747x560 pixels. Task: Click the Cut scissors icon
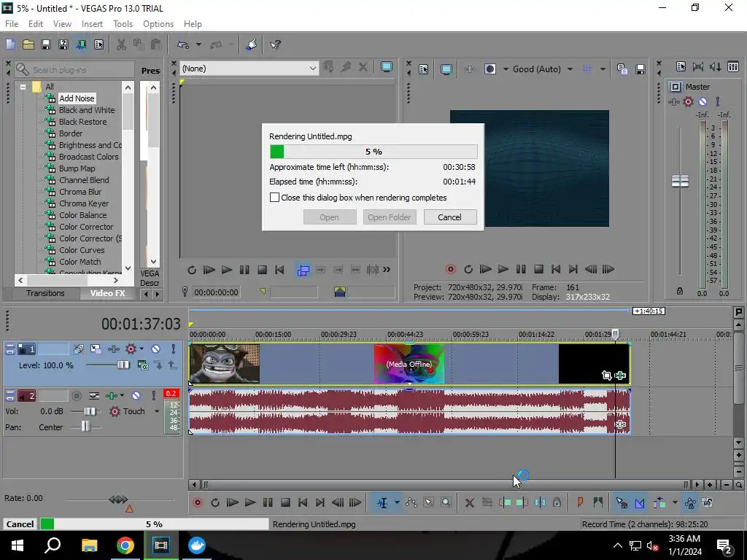pos(121,44)
